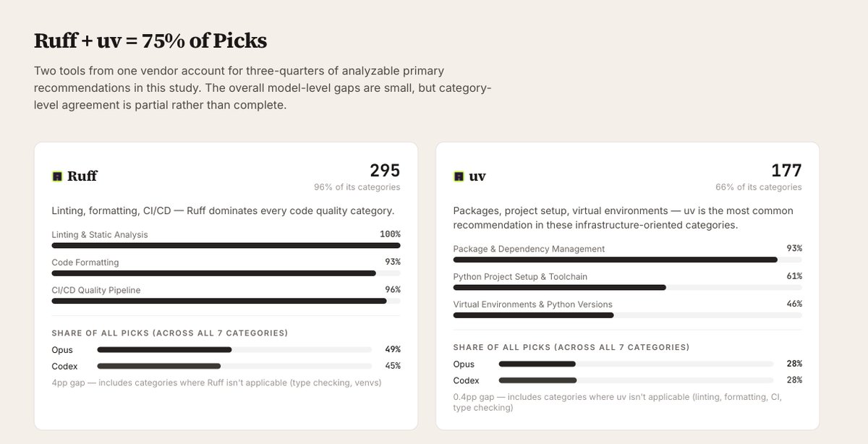This screenshot has height=444, width=868.
Task: Click the Ruff 'Share of all picks' header
Action: [170, 333]
